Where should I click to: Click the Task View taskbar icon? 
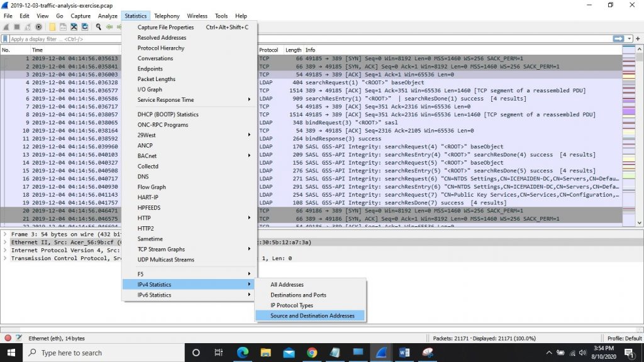[218, 353]
